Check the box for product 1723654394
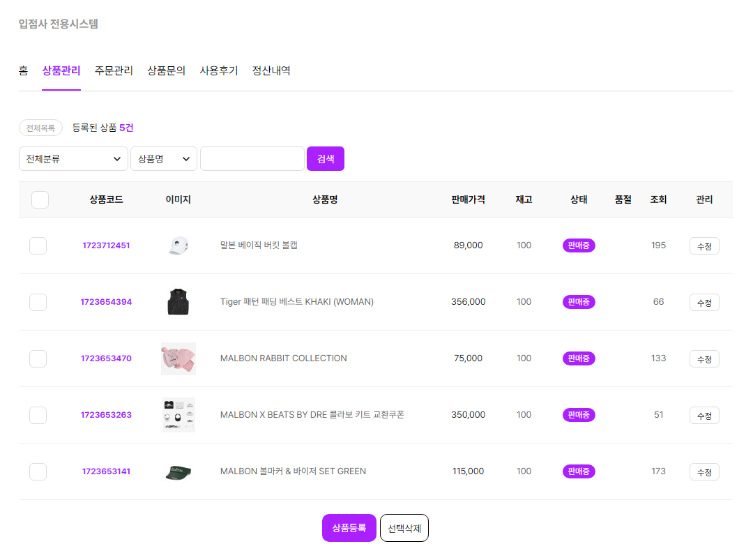Screen dimensions: 753x560 pyautogui.click(x=38, y=302)
